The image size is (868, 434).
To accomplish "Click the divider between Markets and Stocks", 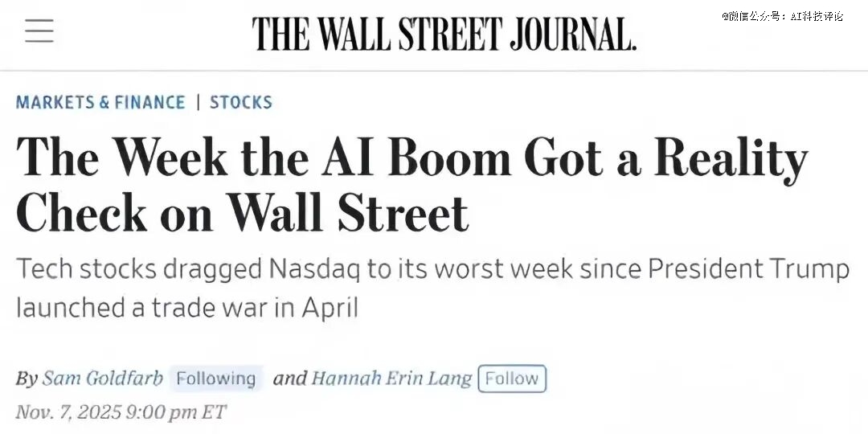I will 198,102.
